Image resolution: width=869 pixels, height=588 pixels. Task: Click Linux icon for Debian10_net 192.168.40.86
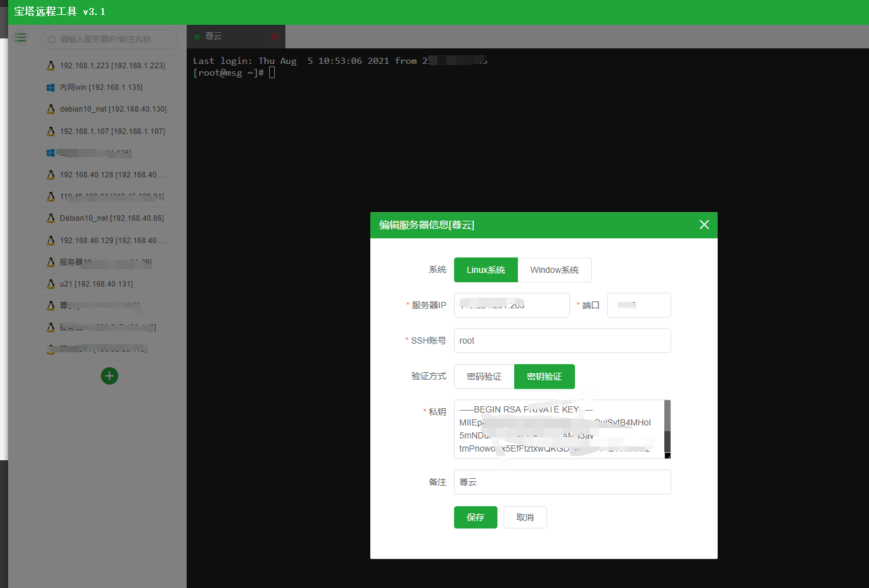(51, 218)
